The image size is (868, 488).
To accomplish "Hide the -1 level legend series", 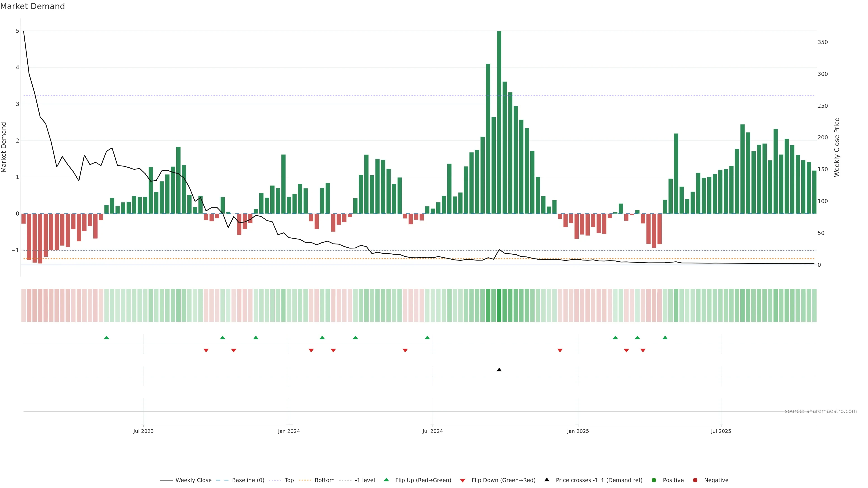I will pos(365,480).
